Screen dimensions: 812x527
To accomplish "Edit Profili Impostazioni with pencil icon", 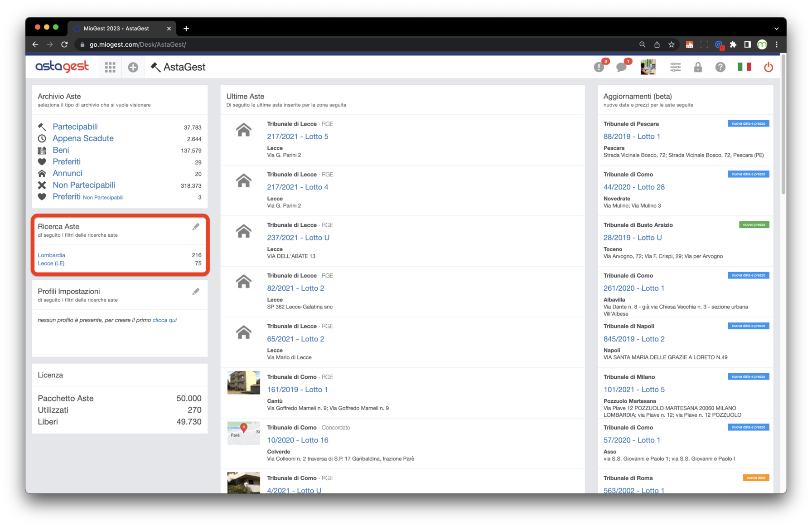I will (x=196, y=292).
